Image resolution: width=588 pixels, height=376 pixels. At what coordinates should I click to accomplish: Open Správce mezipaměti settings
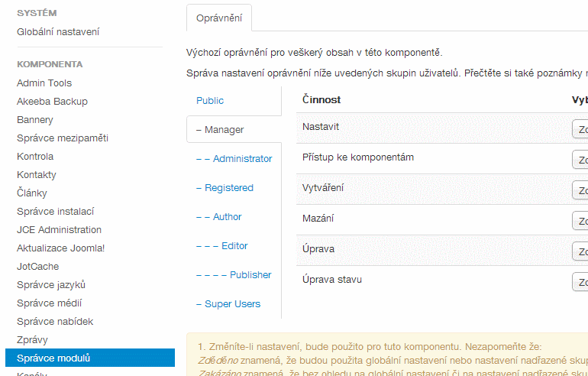click(63, 138)
